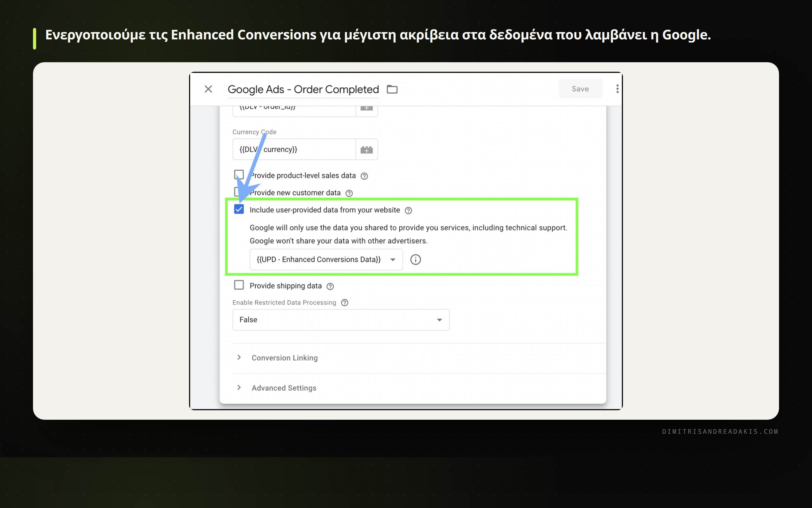Click the Provide new customer data label
This screenshot has width=812, height=508.
point(295,193)
